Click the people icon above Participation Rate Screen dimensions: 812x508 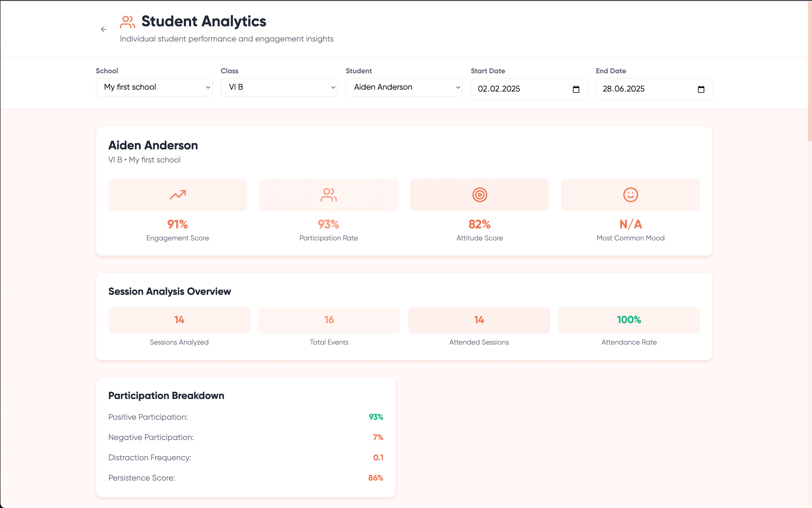click(x=328, y=195)
